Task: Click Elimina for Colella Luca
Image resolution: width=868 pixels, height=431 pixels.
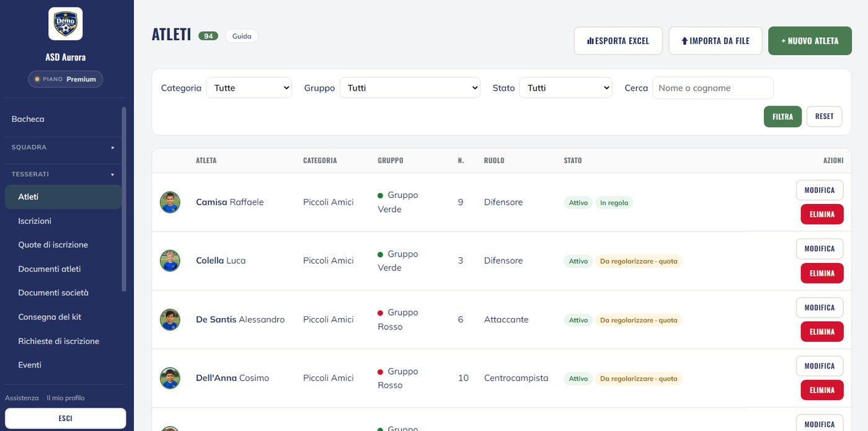Action: [x=822, y=273]
